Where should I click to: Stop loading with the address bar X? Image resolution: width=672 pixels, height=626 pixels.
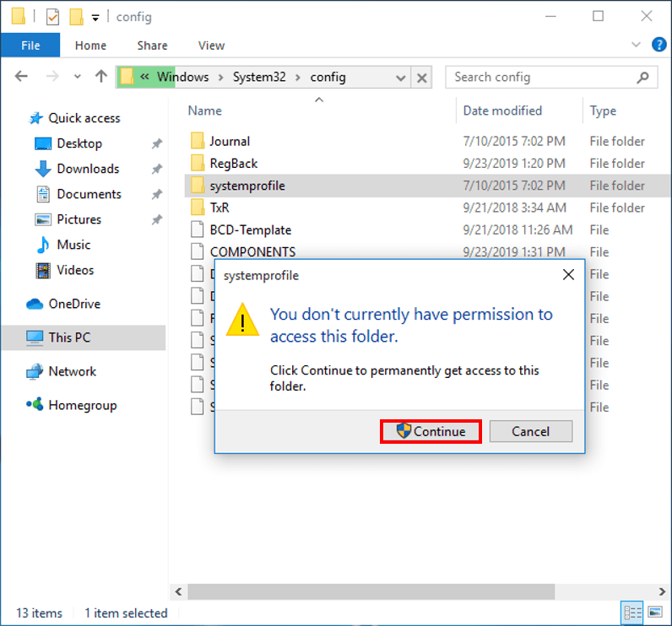point(422,78)
